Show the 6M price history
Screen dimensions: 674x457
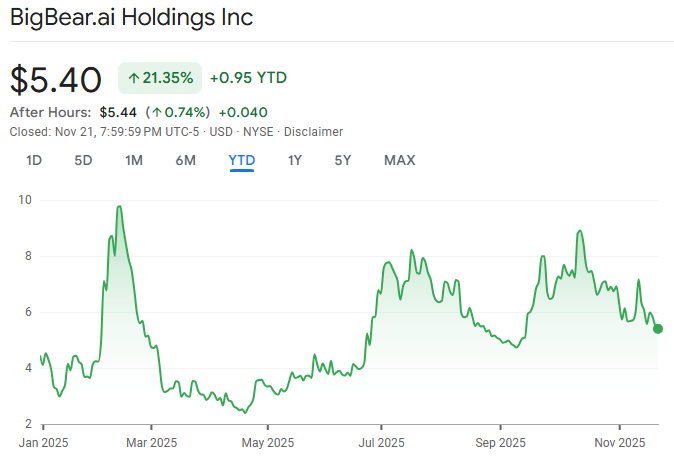point(185,160)
